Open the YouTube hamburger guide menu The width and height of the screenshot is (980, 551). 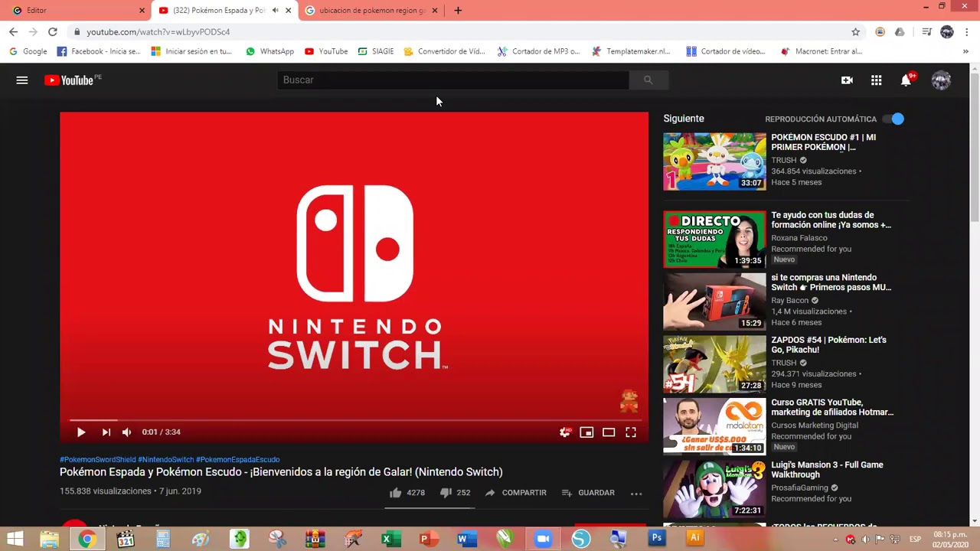point(22,80)
